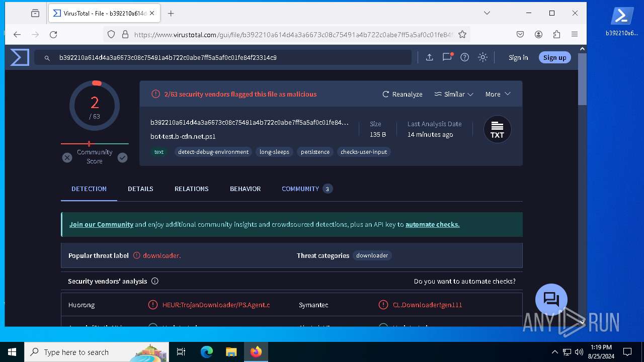This screenshot has width=644, height=362.
Task: Bookmark the page with the star icon
Action: pos(462,34)
